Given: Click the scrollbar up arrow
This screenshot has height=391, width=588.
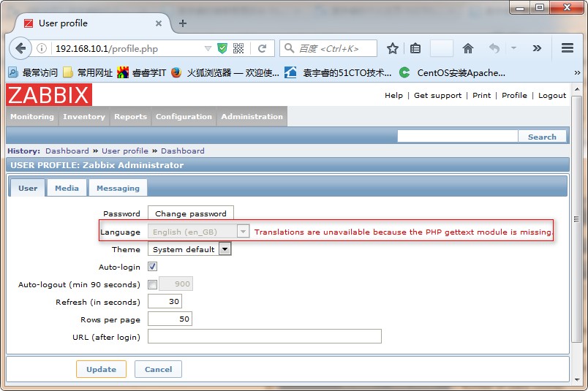Looking at the screenshot, I should [577, 89].
